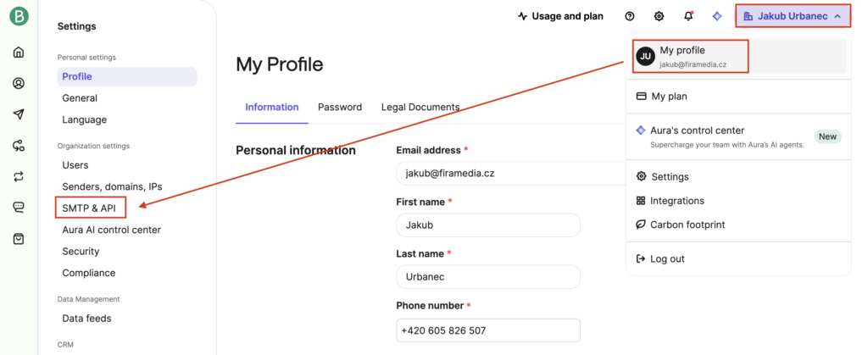
Task: Open the Campaigns paper-plane icon
Action: point(19,114)
